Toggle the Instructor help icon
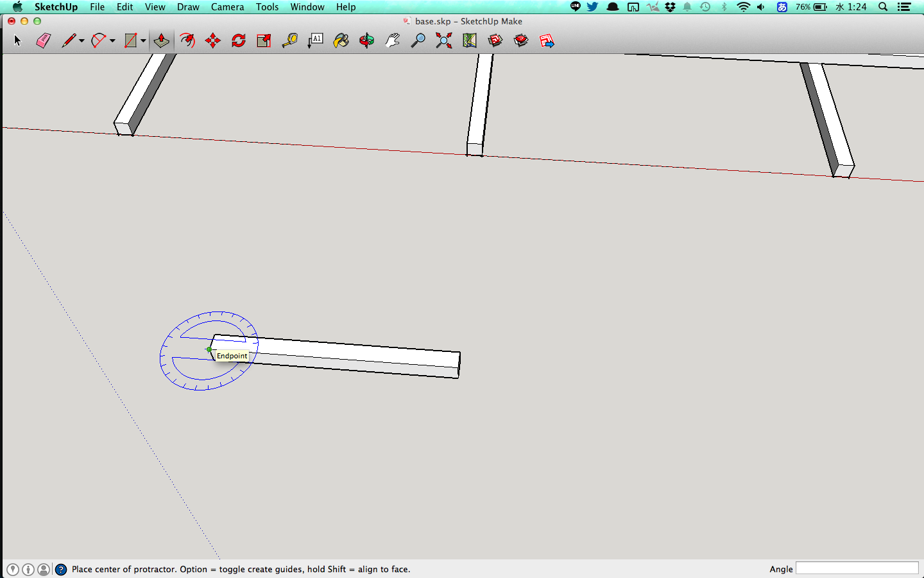 click(61, 570)
